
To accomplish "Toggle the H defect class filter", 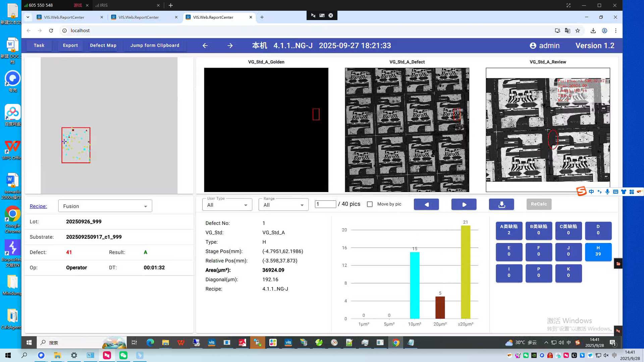I will 598,251.
